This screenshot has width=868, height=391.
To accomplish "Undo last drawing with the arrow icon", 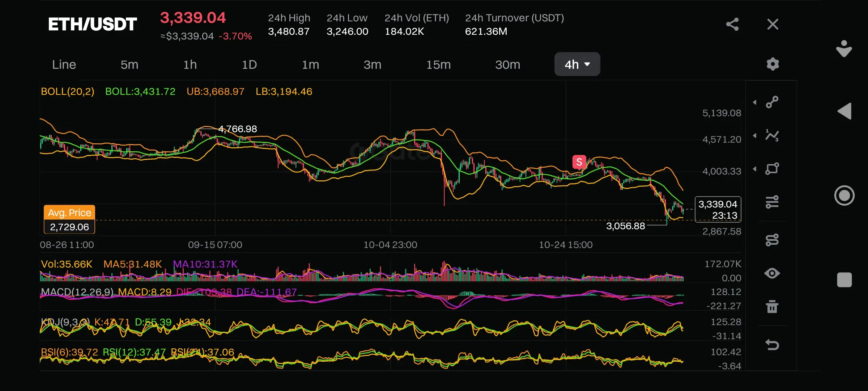I will coord(772,344).
